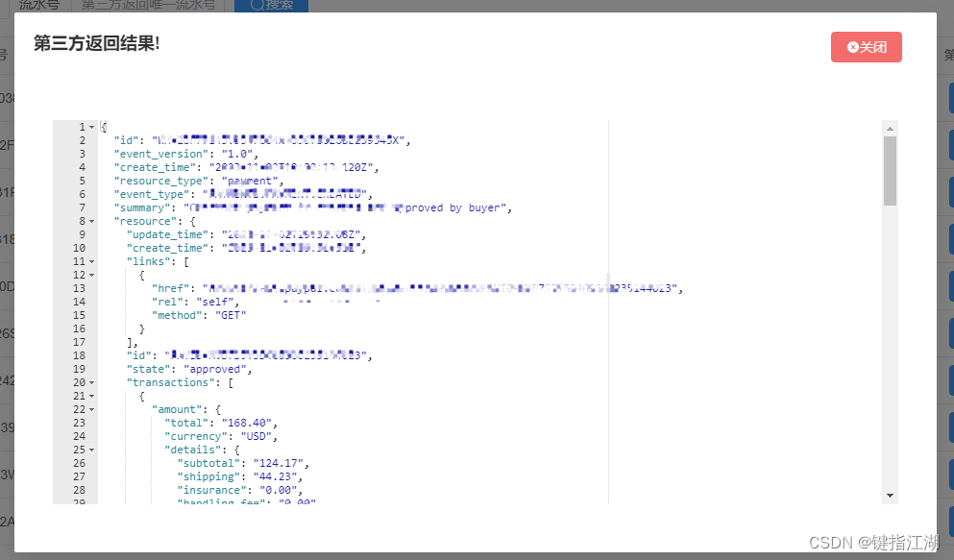Click the editor scrollbar up arrow
Viewport: 954px width, 560px height.
point(891,129)
